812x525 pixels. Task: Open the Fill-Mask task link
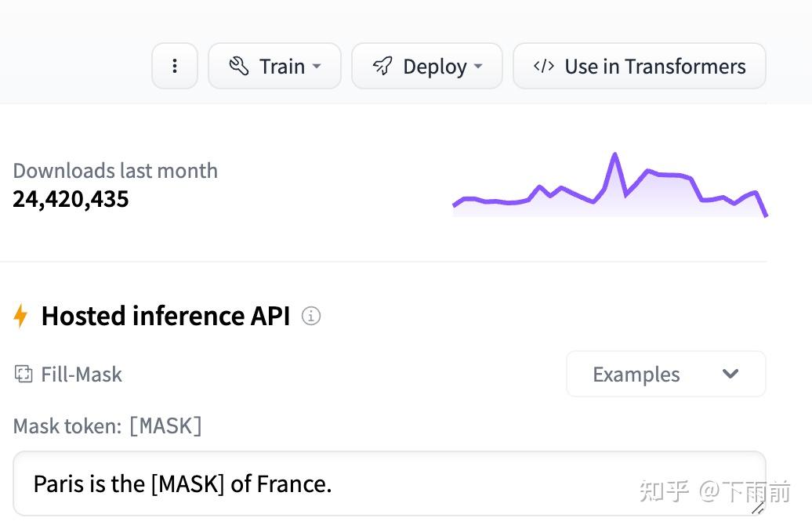tap(82, 375)
